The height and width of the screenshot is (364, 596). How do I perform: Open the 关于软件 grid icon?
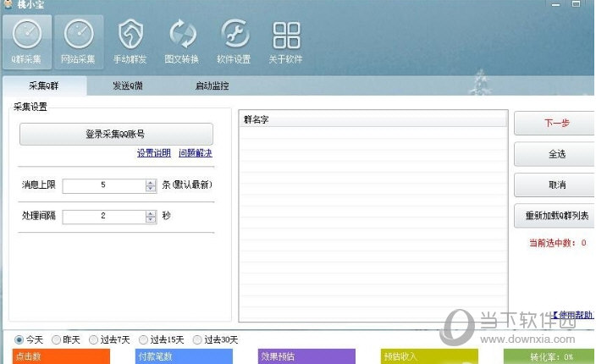286,41
